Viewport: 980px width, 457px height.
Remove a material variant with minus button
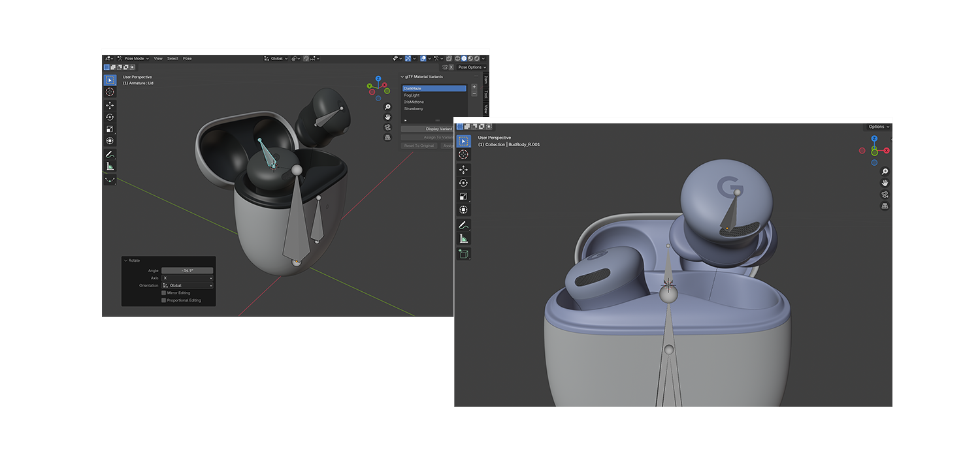coord(474,94)
